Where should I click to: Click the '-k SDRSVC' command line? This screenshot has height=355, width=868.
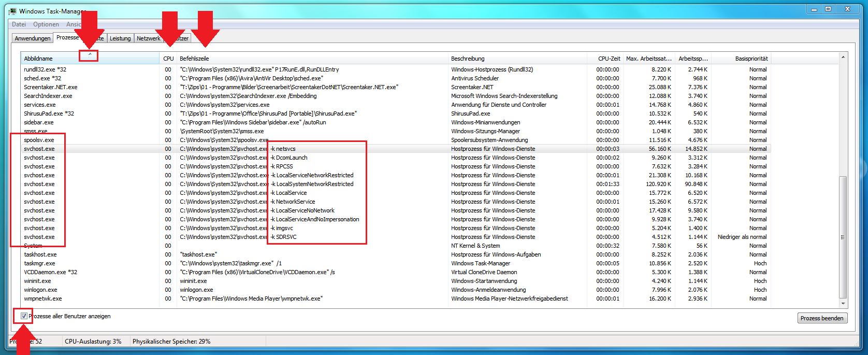point(284,237)
